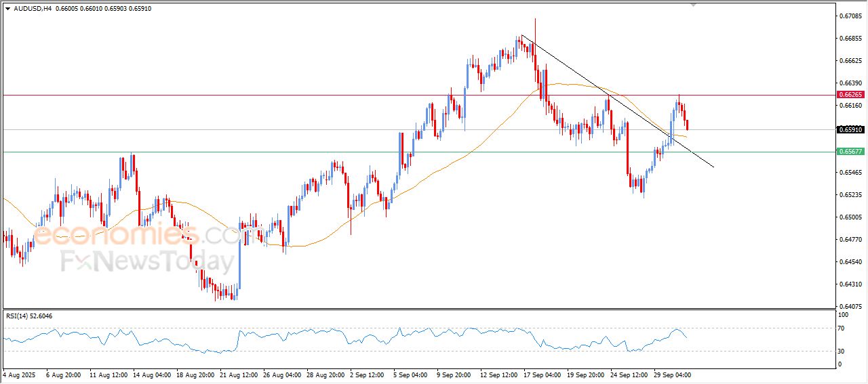Click the FxNewsToday watermark text
The width and height of the screenshot is (868, 384).
(147, 261)
